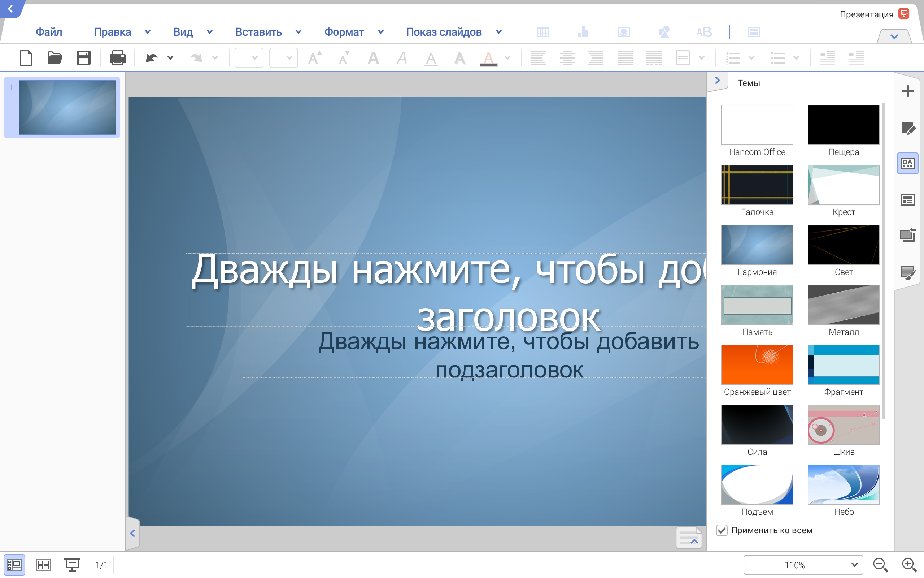Open the font size combo box
Viewport: 924px width, 578px height.
click(x=284, y=58)
